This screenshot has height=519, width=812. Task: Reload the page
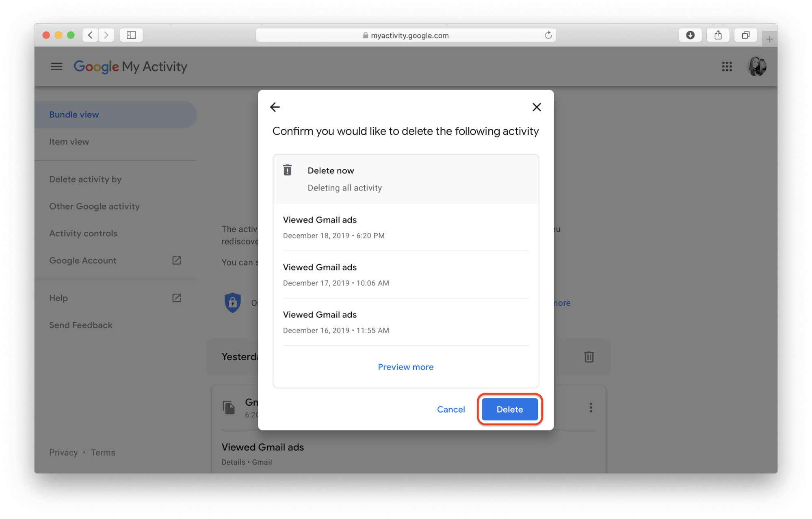click(548, 35)
